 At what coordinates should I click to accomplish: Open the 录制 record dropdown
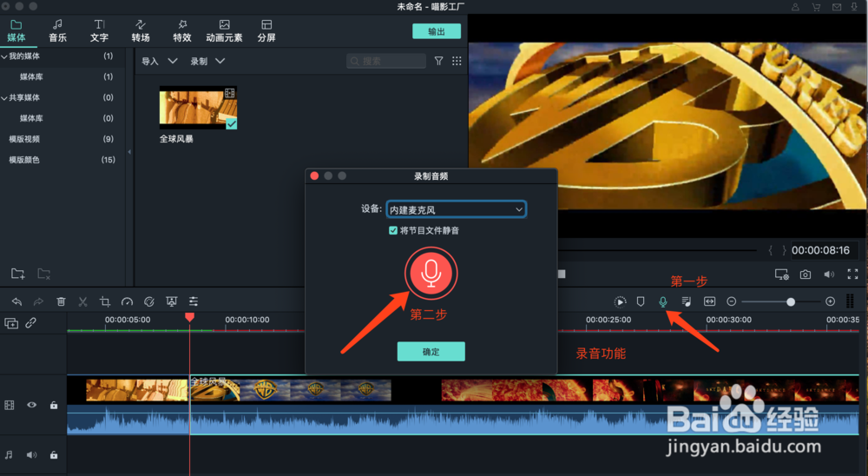(207, 61)
